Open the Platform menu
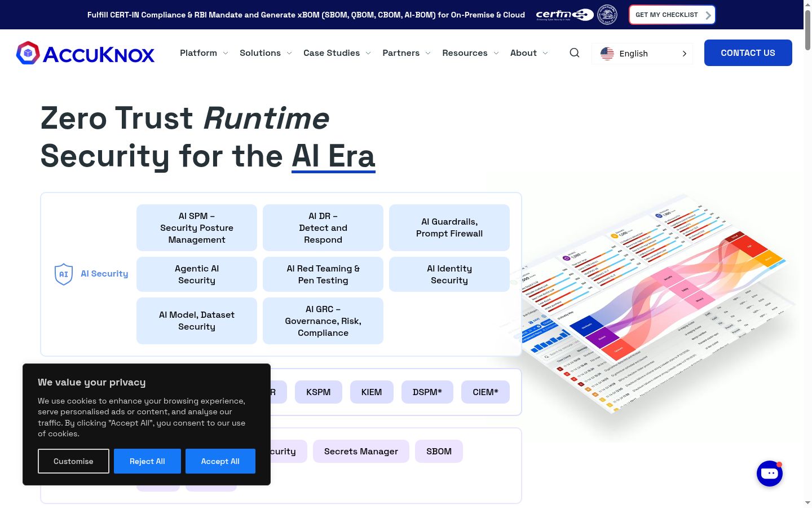The height and width of the screenshot is (508, 812). tap(198, 53)
